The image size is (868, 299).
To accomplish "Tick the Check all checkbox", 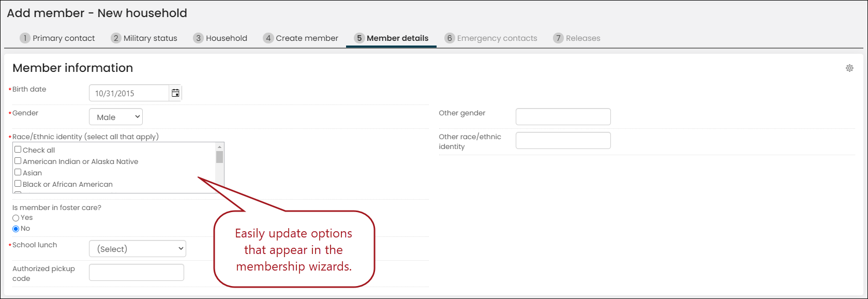I will point(18,149).
